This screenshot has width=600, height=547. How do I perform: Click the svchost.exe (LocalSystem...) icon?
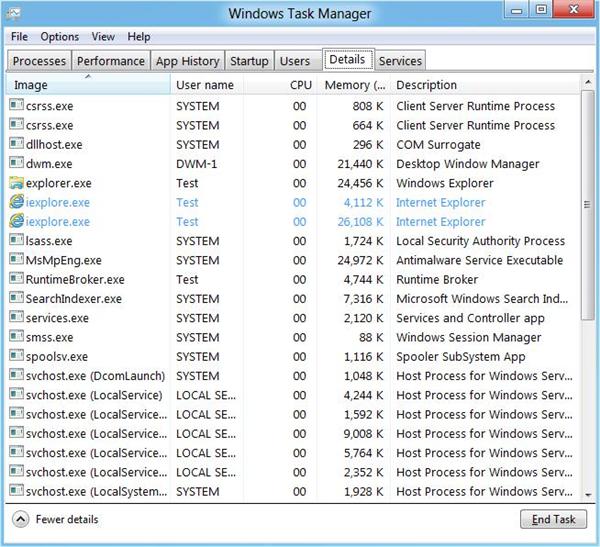click(16, 490)
